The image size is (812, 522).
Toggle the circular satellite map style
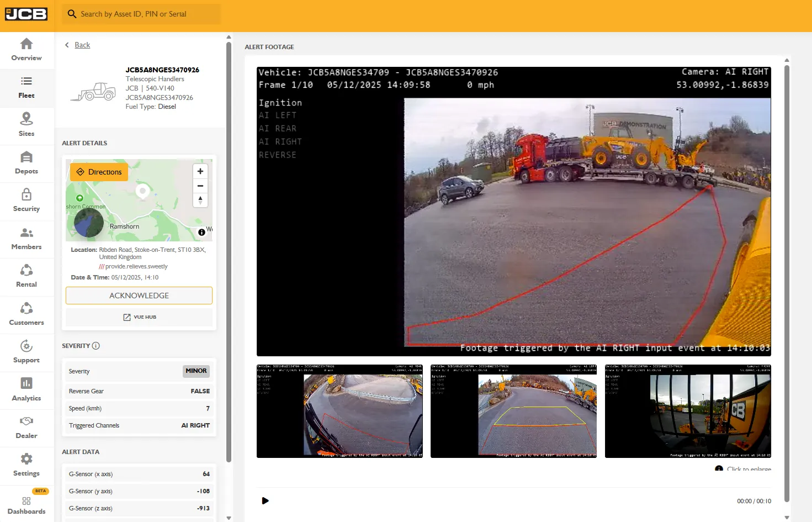tap(89, 223)
